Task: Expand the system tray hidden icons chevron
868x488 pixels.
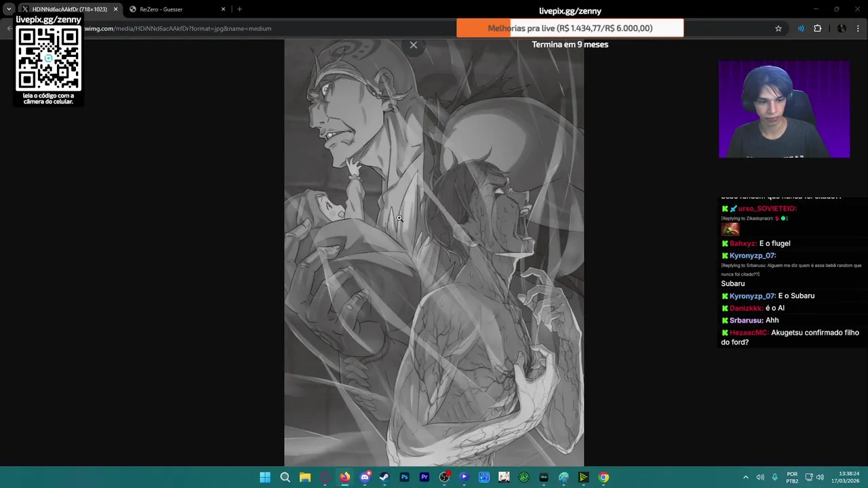Action: click(745, 477)
